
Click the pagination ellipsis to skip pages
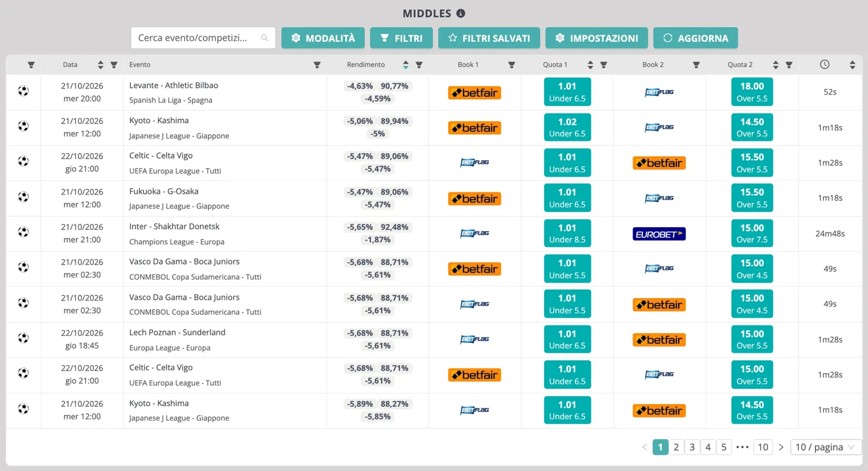point(742,447)
